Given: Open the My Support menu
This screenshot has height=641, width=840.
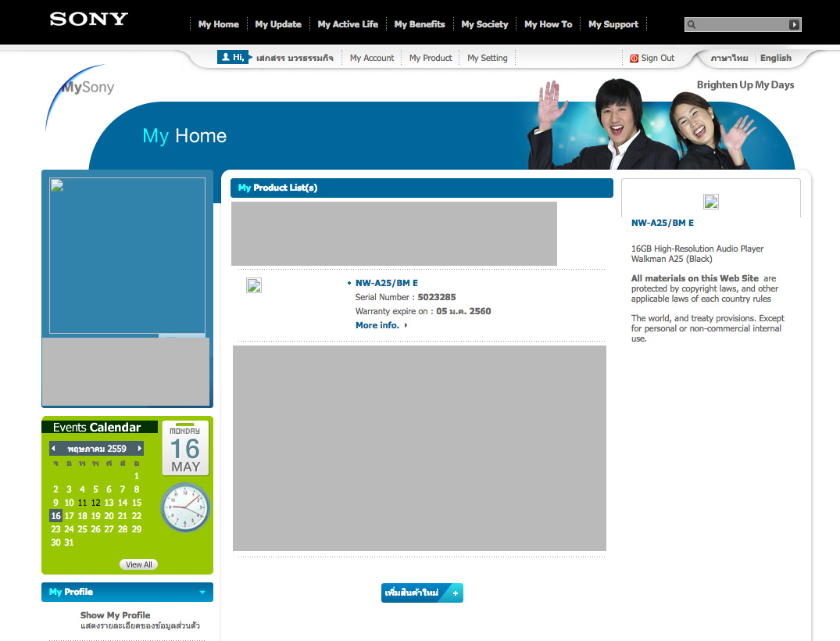Looking at the screenshot, I should tap(613, 24).
